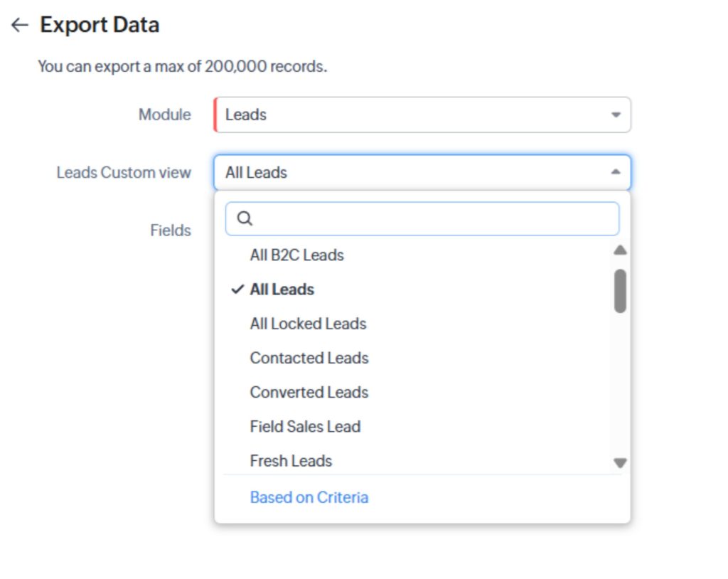This screenshot has width=728, height=579.
Task: Click the dropdown list scrollbar thumb
Action: [620, 292]
